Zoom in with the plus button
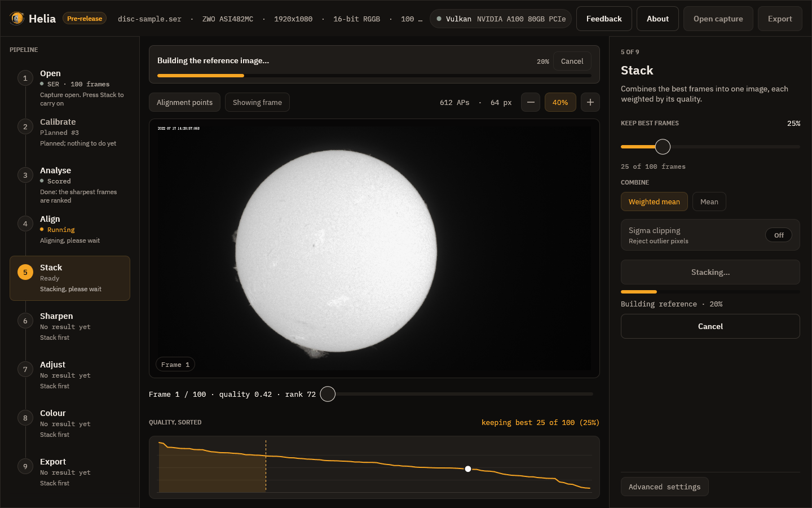The image size is (812, 508). click(x=590, y=102)
